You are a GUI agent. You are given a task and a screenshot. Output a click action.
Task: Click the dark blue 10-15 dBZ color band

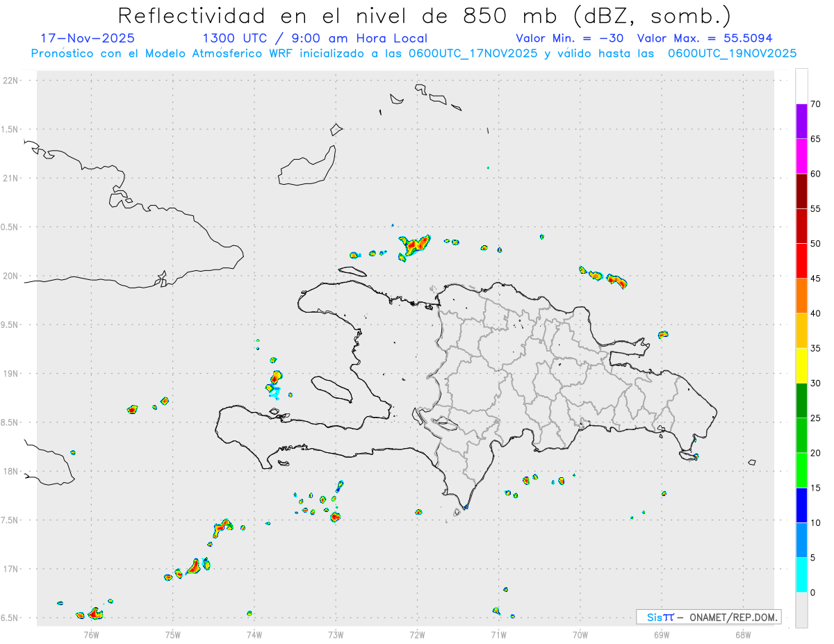click(x=801, y=505)
